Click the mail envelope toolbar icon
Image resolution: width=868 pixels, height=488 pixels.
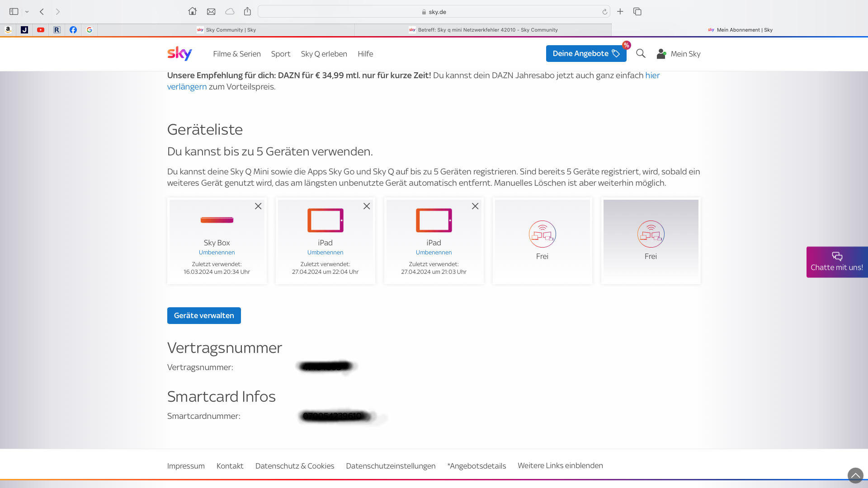coord(211,12)
